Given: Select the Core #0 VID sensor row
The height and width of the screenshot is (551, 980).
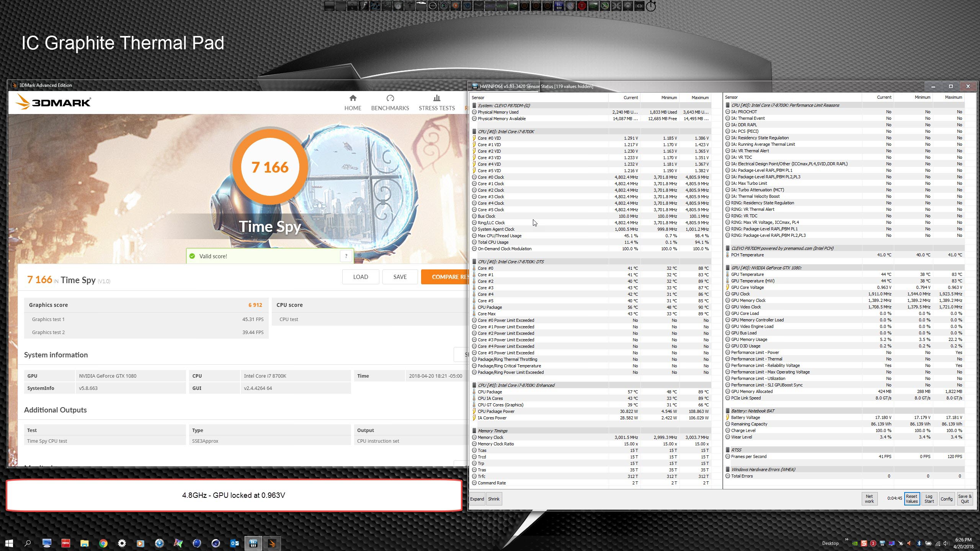Looking at the screenshot, I should tap(591, 138).
